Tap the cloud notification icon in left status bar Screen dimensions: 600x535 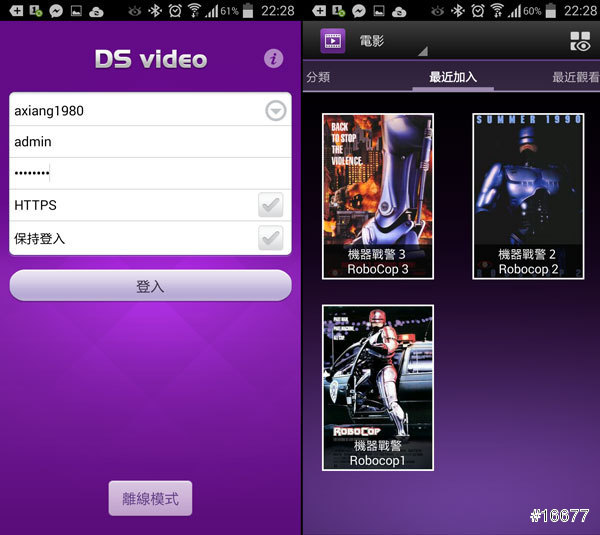96,12
